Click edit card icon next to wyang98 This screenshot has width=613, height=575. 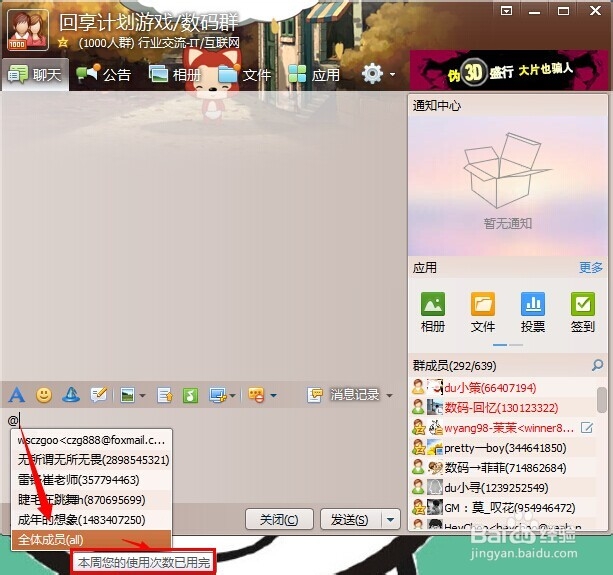(586, 428)
